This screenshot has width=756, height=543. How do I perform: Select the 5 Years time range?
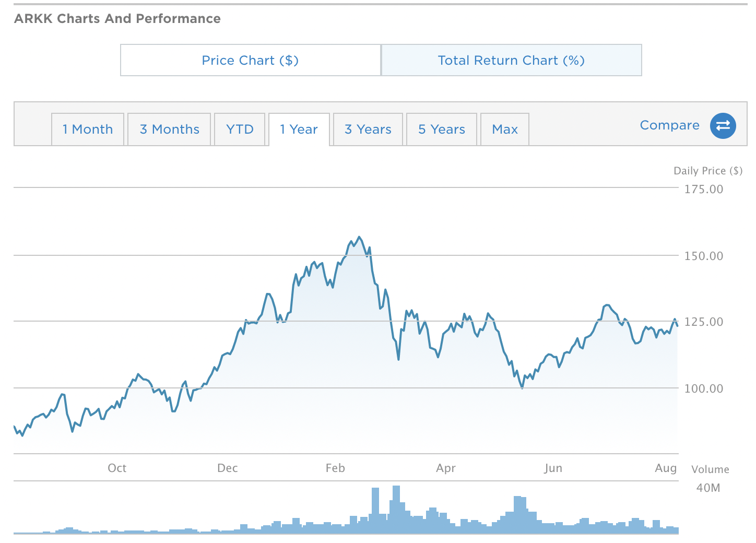[442, 129]
